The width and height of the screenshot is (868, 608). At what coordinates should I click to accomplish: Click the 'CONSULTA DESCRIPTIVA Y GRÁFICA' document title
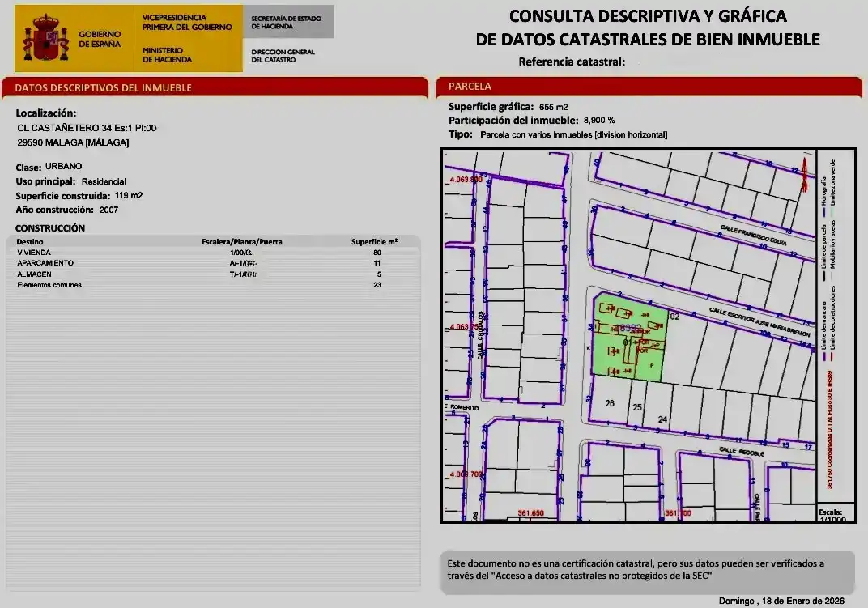click(x=648, y=16)
